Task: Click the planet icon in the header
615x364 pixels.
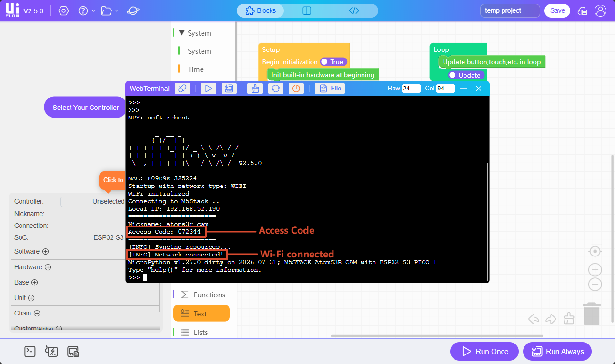Action: [133, 11]
